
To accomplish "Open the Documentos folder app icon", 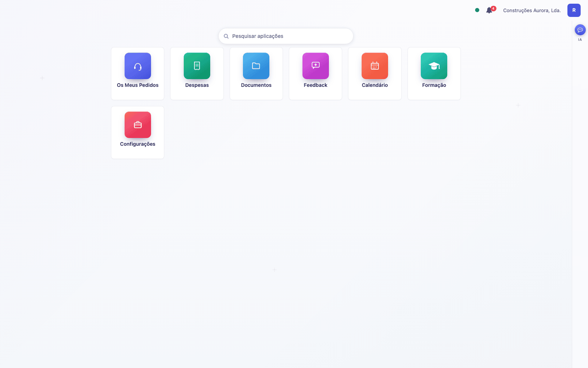I will [x=256, y=66].
